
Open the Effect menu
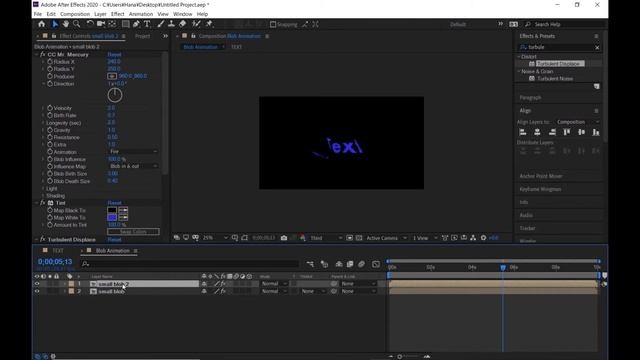118,14
